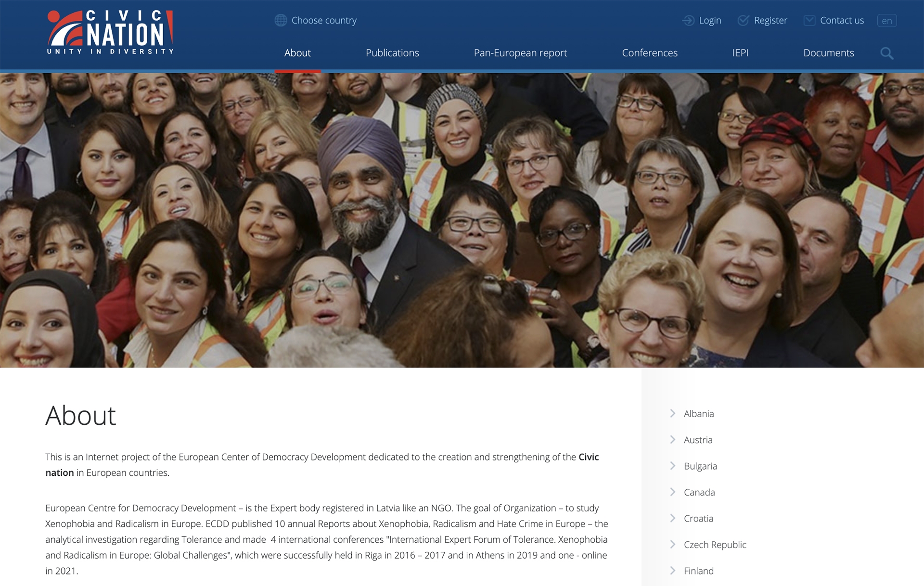The height and width of the screenshot is (586, 924).
Task: Follow the Bulgaria country link
Action: (x=700, y=466)
